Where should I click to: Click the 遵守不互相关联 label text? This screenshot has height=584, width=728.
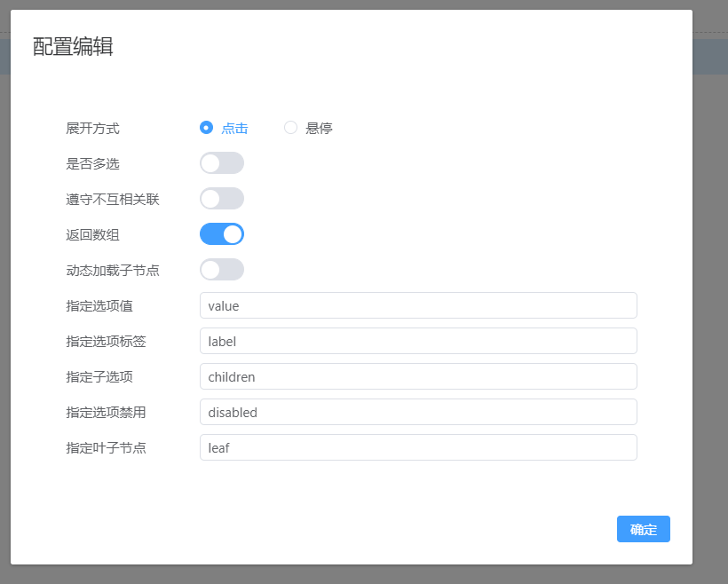[x=113, y=200]
